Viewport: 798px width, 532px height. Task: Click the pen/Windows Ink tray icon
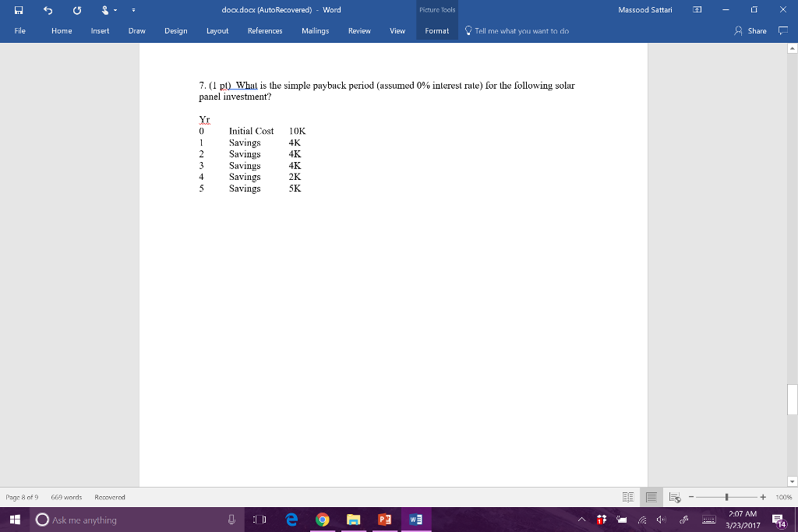coord(683,520)
